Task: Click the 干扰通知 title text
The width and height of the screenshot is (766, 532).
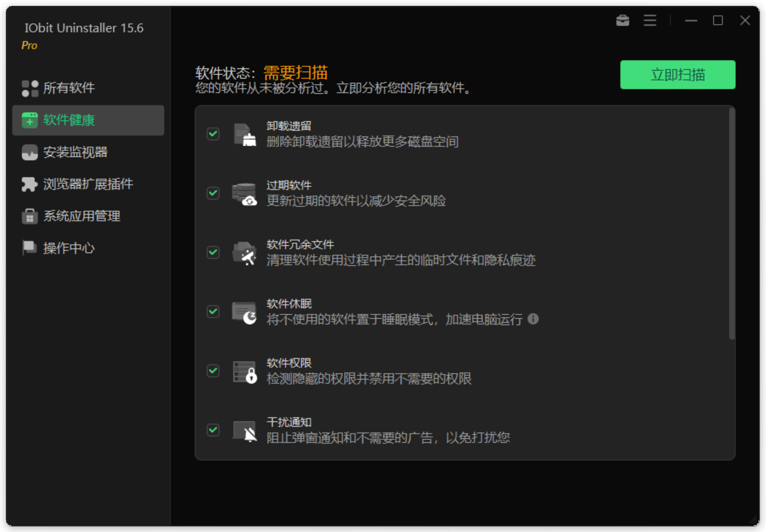Action: (289, 422)
